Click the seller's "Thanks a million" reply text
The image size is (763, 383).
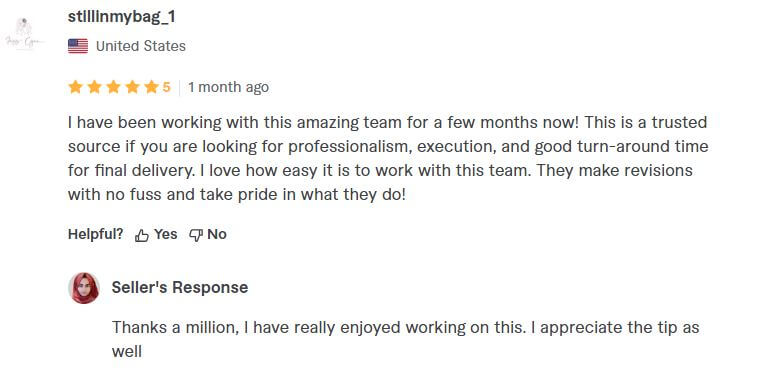(x=405, y=339)
